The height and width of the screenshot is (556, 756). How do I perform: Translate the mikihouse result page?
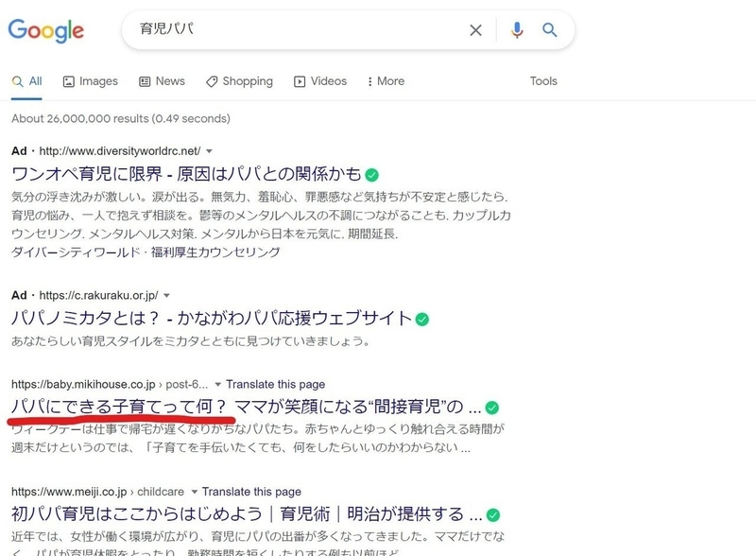[275, 385]
